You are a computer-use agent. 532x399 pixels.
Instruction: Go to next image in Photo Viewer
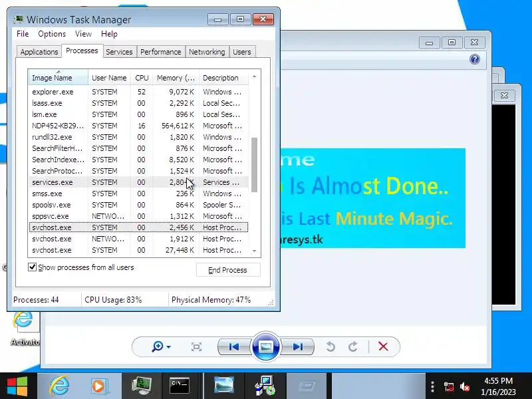pos(297,346)
